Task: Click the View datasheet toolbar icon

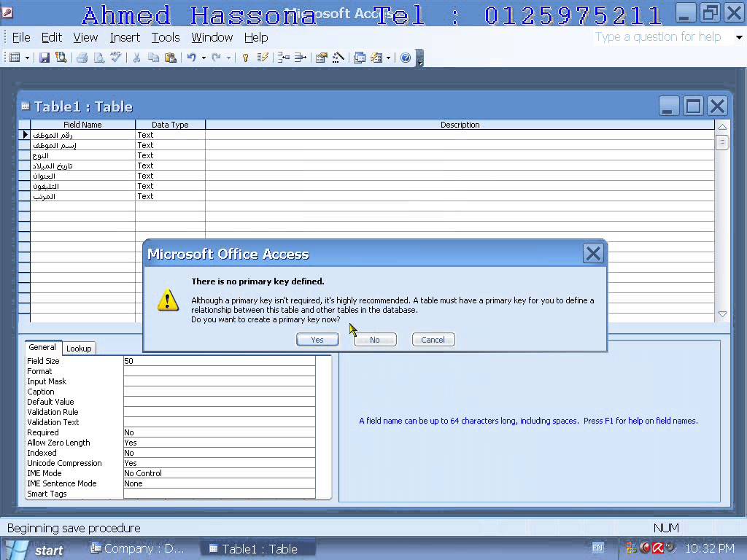Action: pos(15,58)
